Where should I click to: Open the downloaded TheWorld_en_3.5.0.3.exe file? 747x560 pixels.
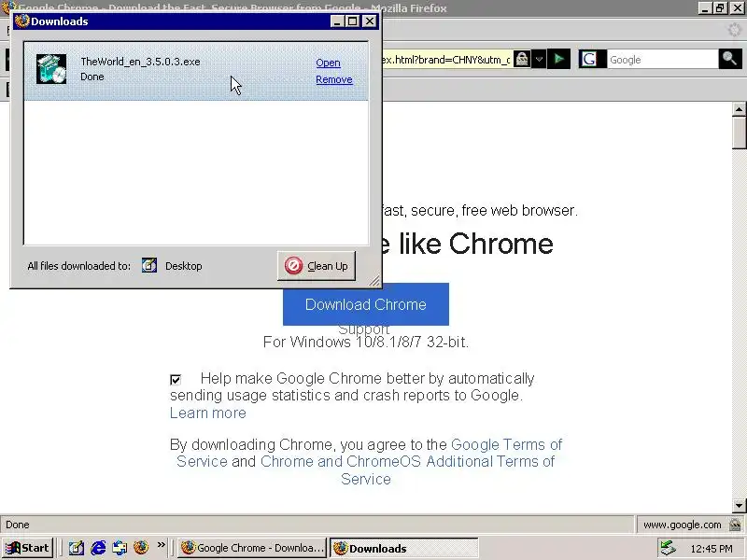[x=328, y=63]
